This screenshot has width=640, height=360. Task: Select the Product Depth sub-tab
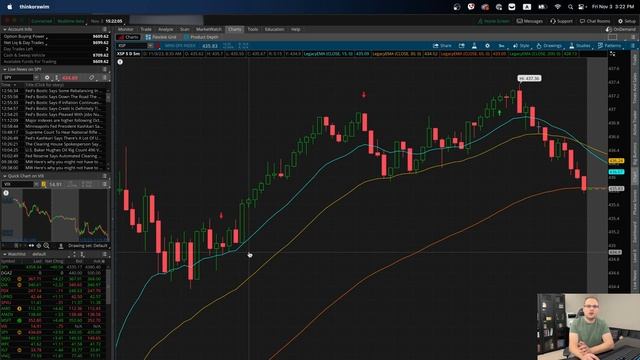click(201, 37)
